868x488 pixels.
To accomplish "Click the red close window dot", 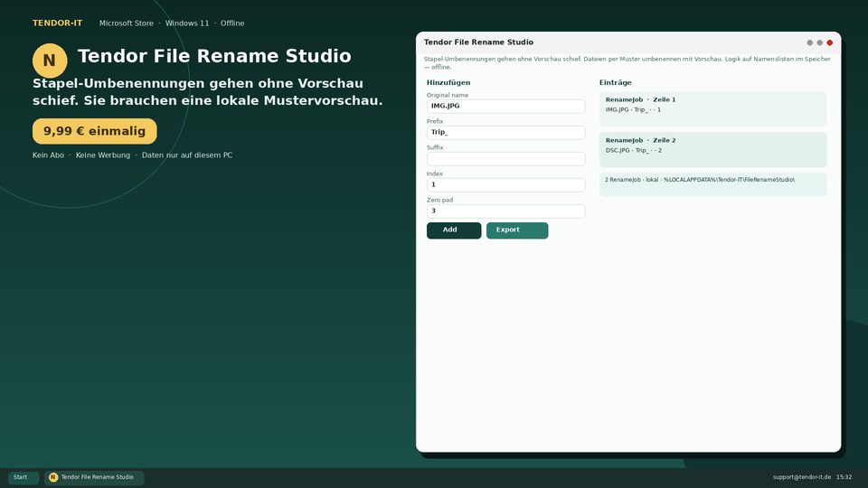I will click(x=829, y=42).
